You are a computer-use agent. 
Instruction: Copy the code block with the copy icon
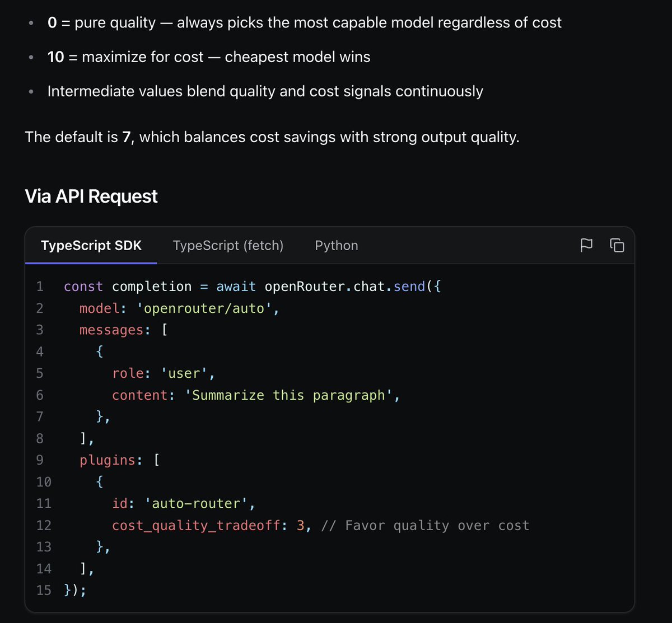(617, 245)
